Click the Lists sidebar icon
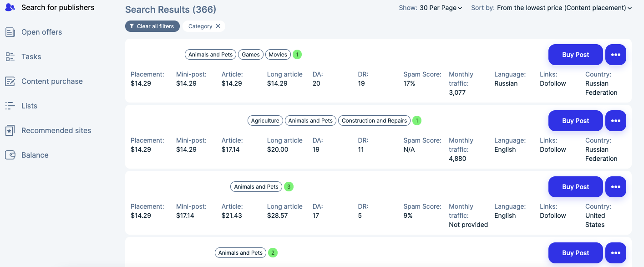This screenshot has width=644, height=267. [x=10, y=106]
